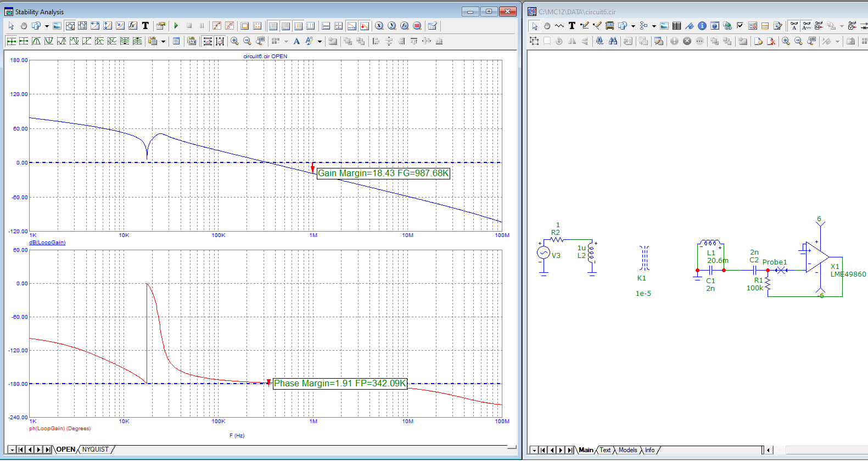
Task: Zoom in on the stability plot
Action: (234, 41)
